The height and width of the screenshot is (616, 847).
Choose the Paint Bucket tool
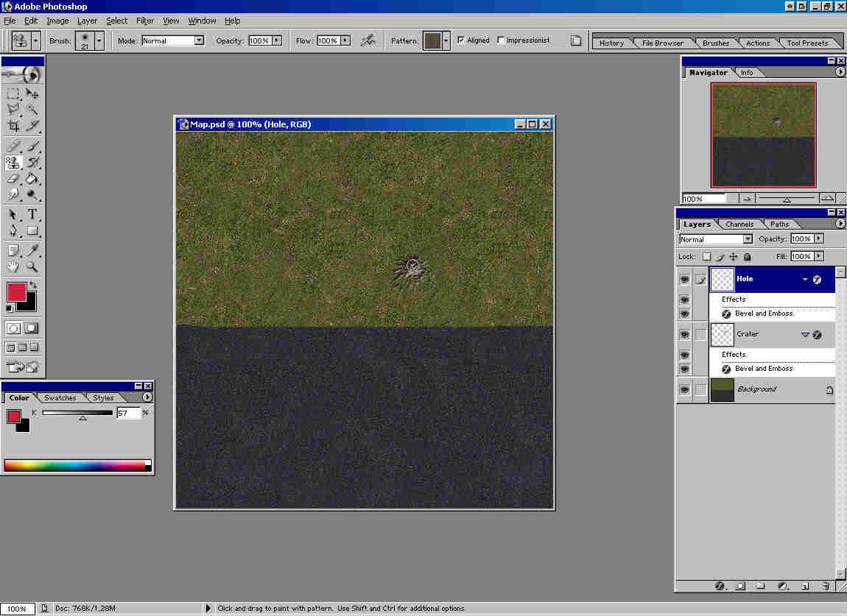(x=32, y=178)
